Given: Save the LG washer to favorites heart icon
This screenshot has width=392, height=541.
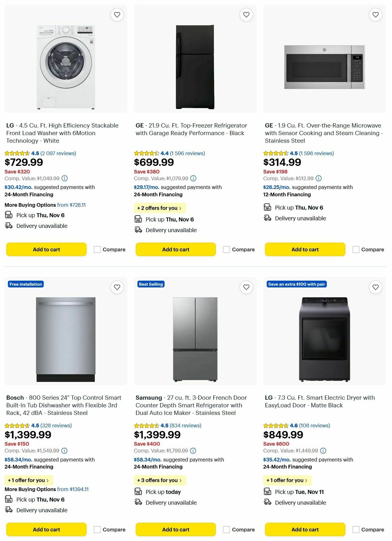Looking at the screenshot, I should [117, 14].
